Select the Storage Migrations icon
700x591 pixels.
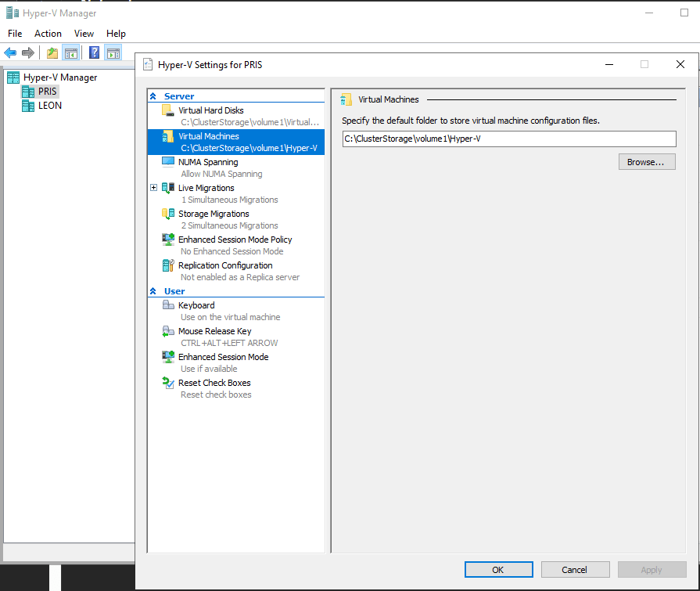[167, 214]
